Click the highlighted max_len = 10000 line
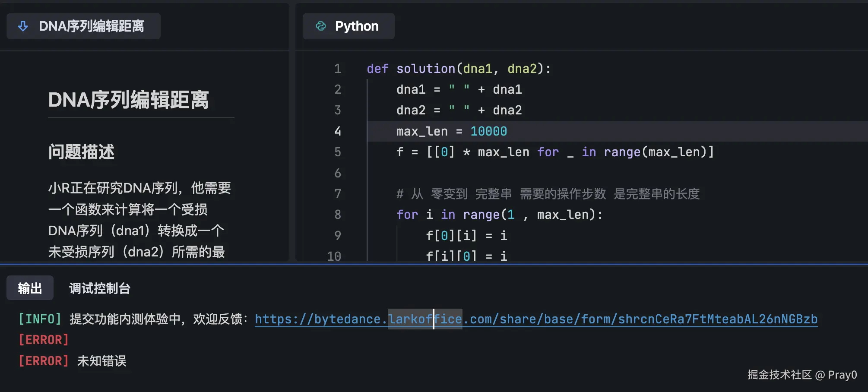 (x=451, y=131)
